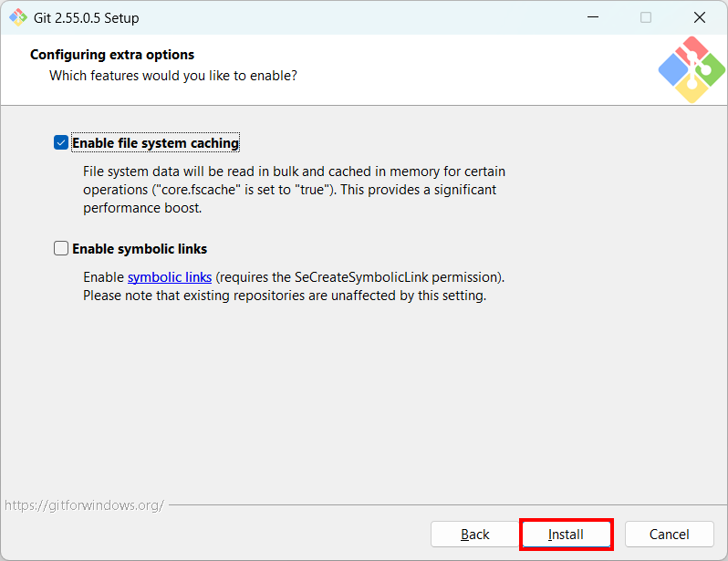
Task: Uncheck the file system caching checkbox
Action: coord(61,142)
